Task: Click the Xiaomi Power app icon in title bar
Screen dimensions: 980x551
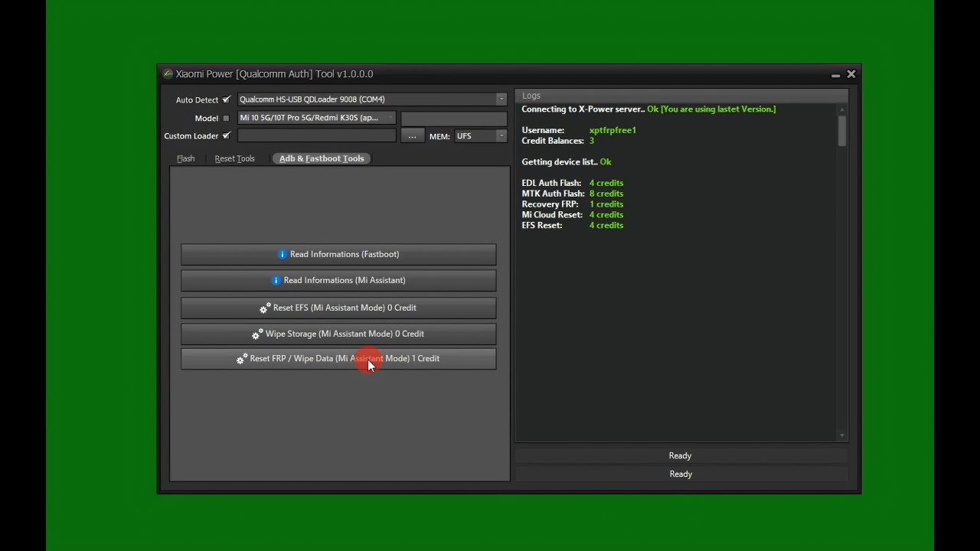Action: [x=168, y=74]
